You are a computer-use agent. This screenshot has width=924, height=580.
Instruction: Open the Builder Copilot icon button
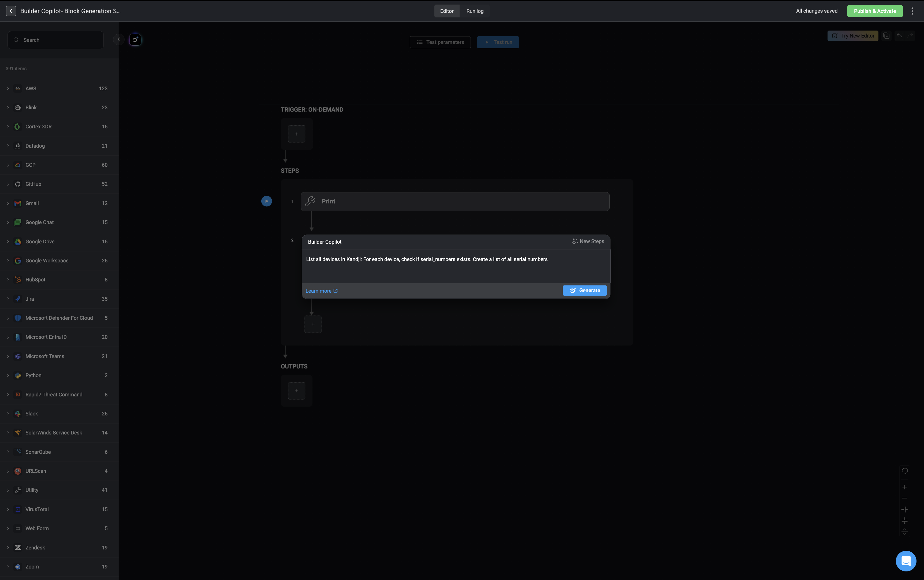(x=135, y=39)
